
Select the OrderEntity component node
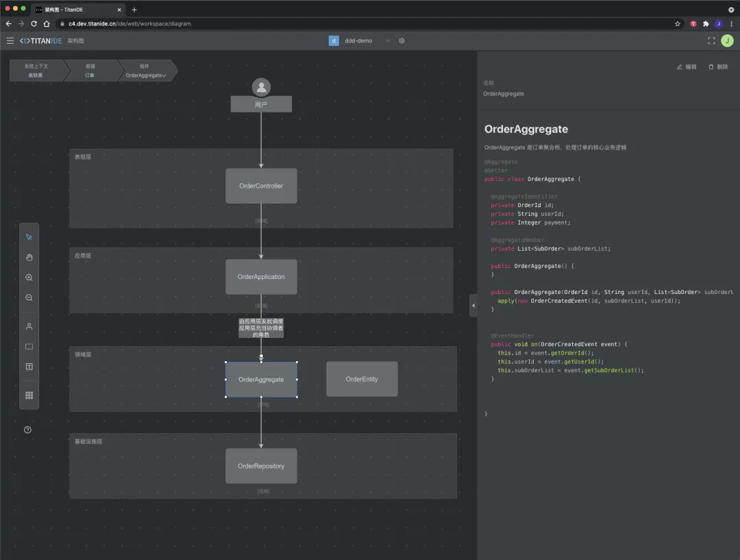[x=362, y=379]
